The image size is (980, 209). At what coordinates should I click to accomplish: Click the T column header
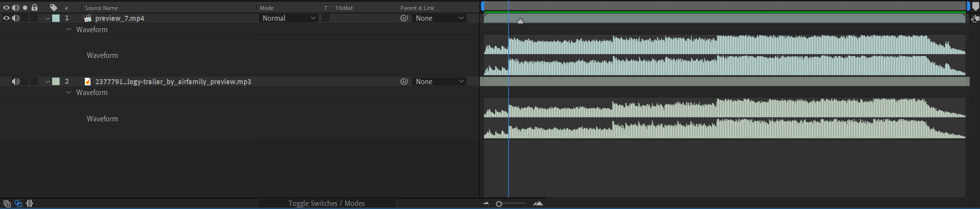[x=326, y=8]
